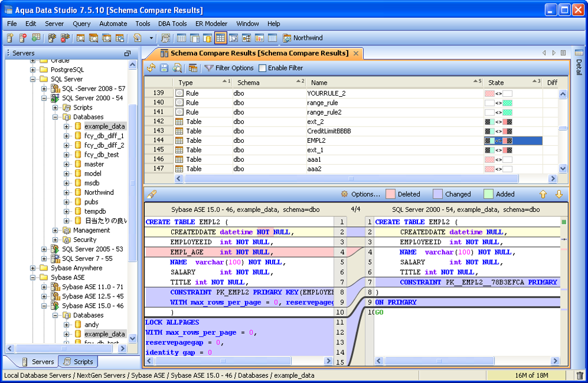Switch to the Scripts tab at bottom
Screen dimensions: 588x383
(78, 362)
